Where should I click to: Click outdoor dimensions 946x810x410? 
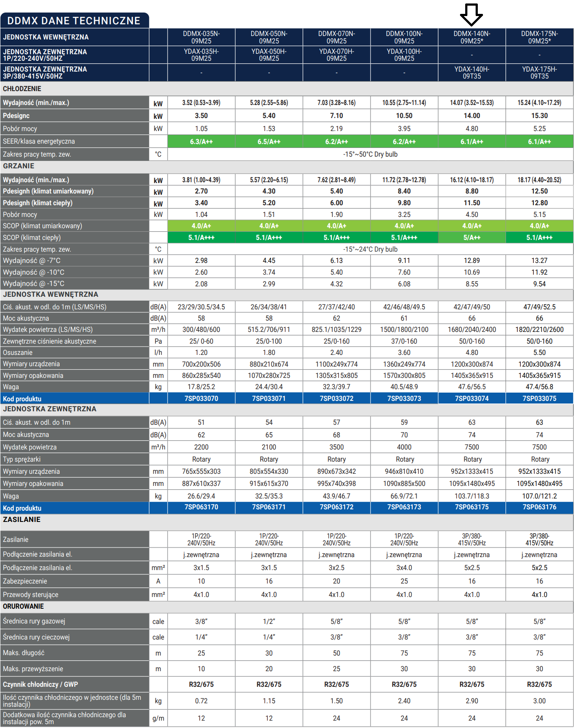pos(404,472)
